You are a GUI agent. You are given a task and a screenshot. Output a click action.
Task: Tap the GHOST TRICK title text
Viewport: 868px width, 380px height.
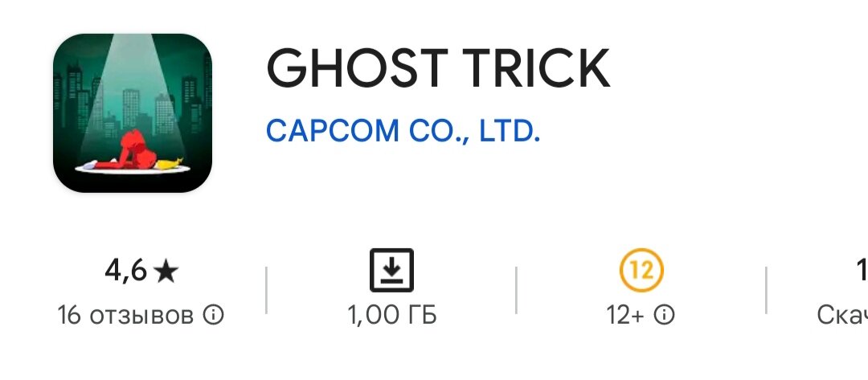[x=438, y=68]
